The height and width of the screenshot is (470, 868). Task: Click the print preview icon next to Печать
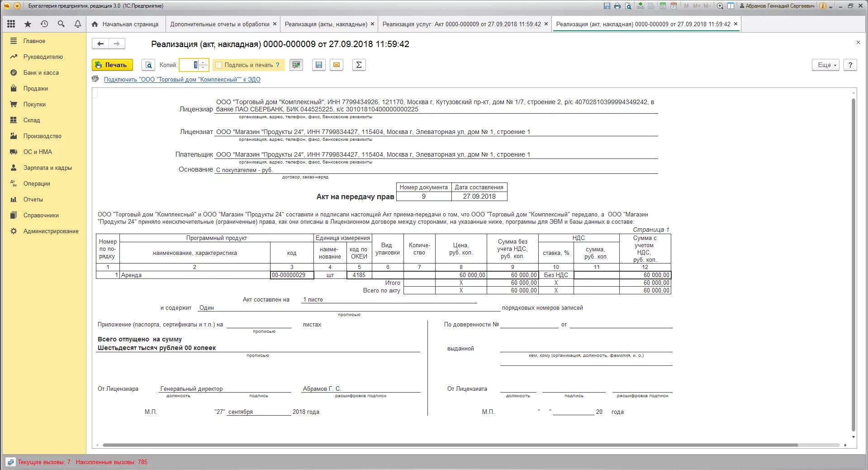[x=148, y=65]
